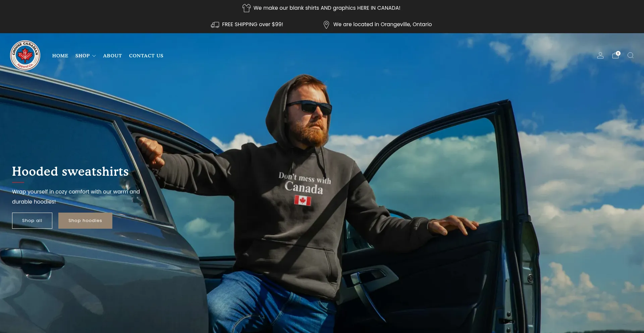This screenshot has height=333, width=644.
Task: Click the FREE SHIPPING over $99 text
Action: [253, 24]
